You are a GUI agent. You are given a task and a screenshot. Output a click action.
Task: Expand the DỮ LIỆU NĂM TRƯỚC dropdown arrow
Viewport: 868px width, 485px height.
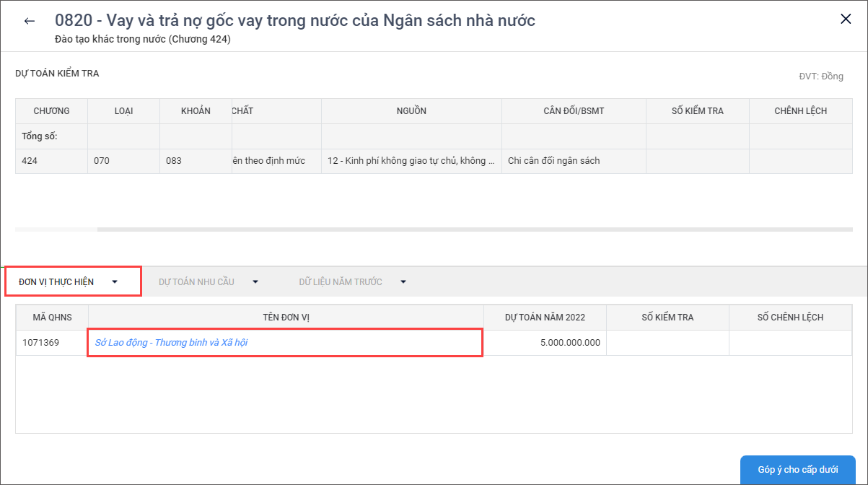pos(403,281)
